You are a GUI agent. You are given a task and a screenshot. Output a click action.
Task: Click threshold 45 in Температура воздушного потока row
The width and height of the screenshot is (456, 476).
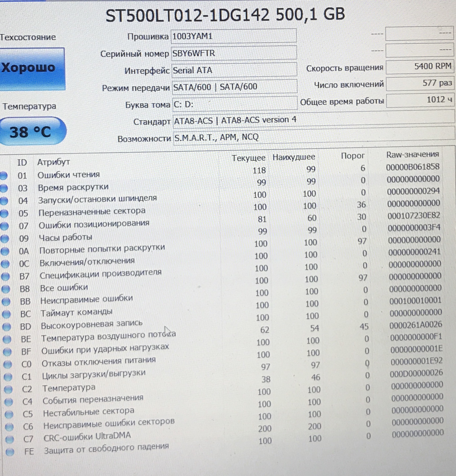click(364, 326)
